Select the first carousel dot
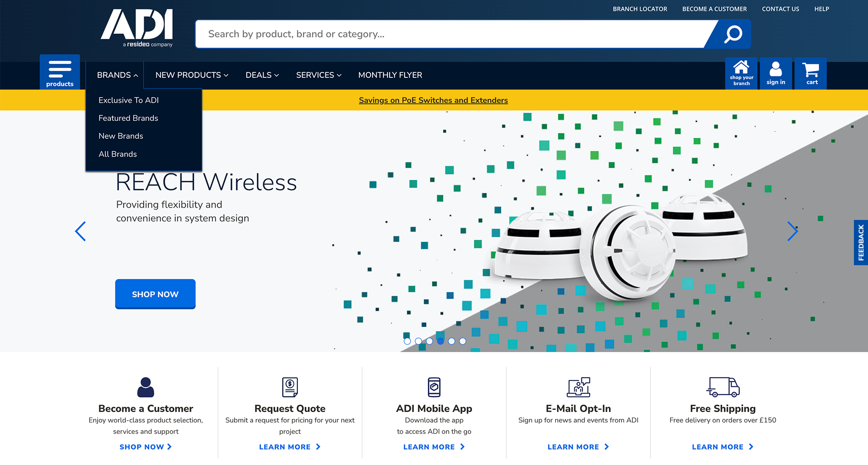Viewport: 868px width, 465px height. point(407,341)
